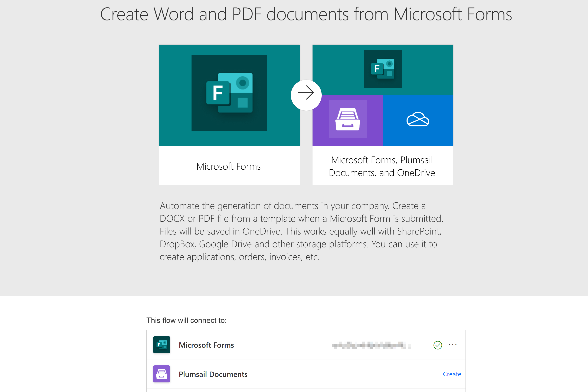Click the template description paragraph
588x392 pixels.
coord(301,231)
